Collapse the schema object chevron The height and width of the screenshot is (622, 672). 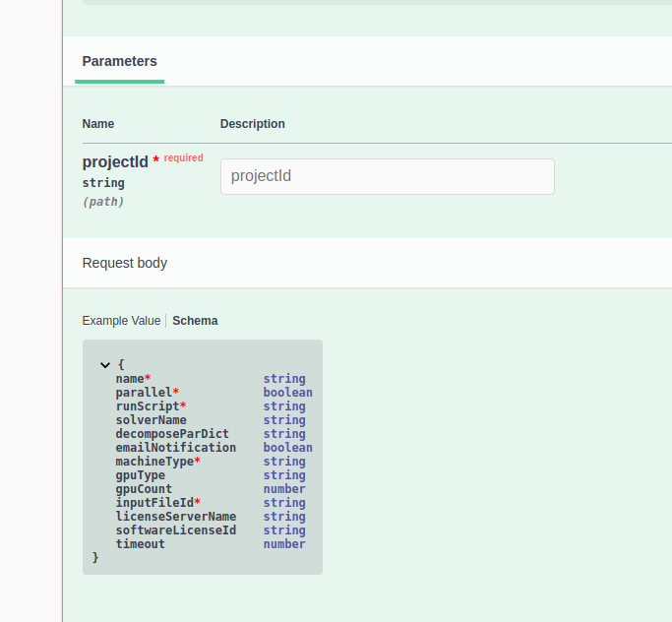[x=105, y=365]
